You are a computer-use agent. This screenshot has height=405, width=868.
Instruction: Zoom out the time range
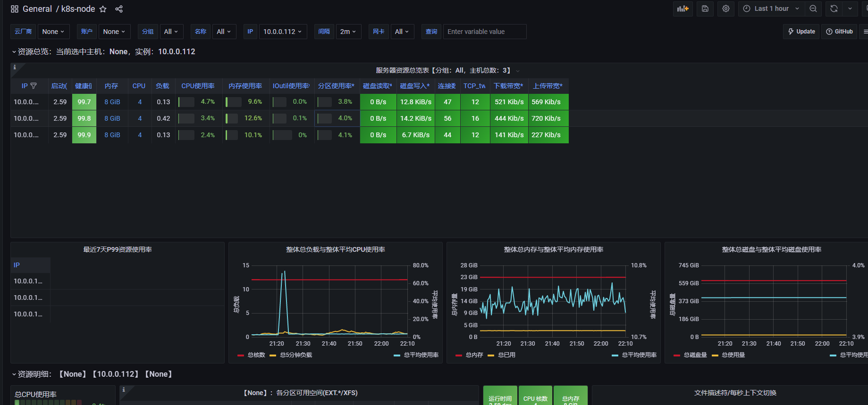point(813,8)
